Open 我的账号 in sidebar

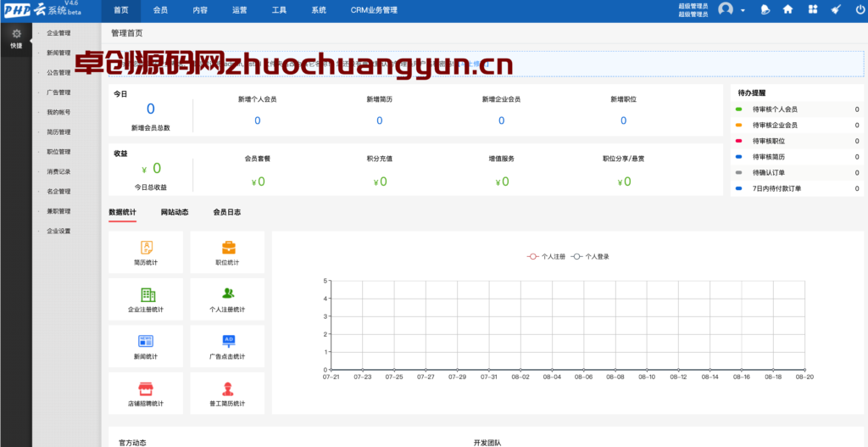coord(58,113)
